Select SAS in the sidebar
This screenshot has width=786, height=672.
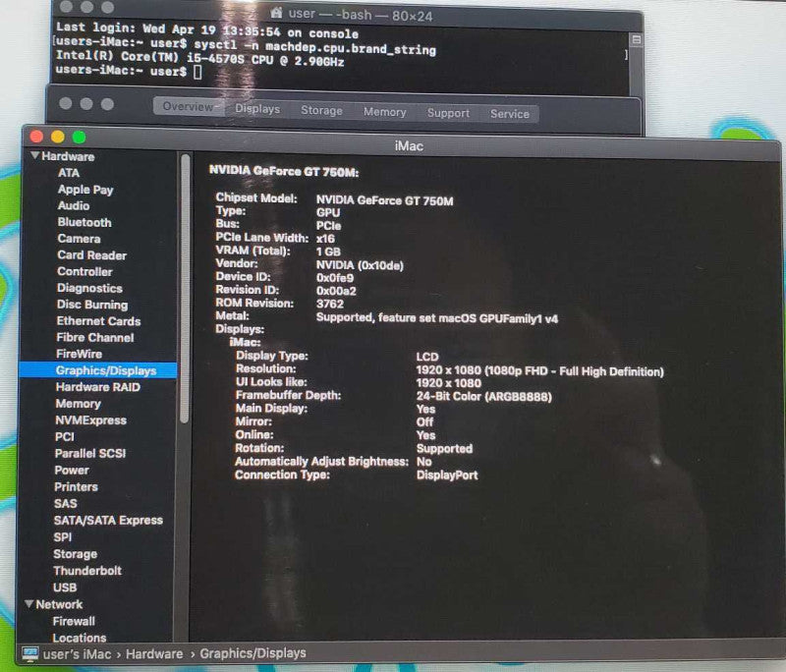click(x=66, y=504)
